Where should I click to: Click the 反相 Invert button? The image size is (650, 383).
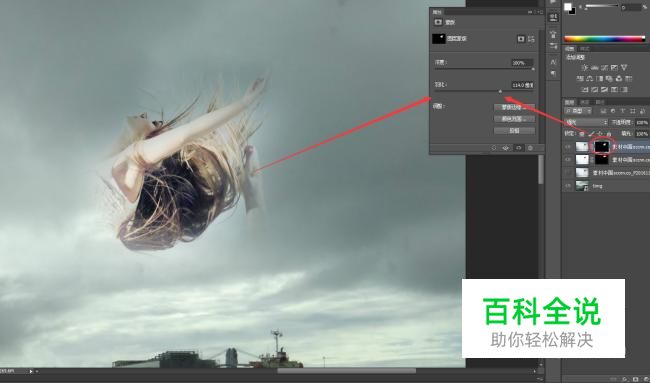[x=514, y=131]
